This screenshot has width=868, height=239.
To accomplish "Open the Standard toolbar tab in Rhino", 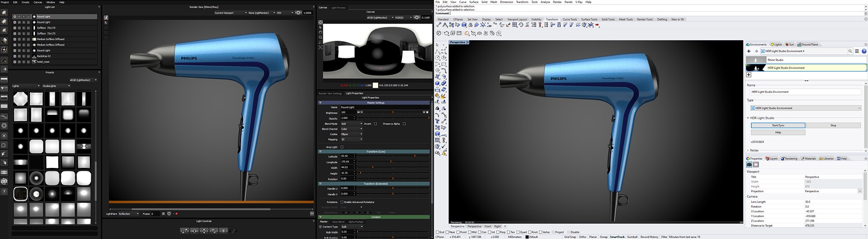I will point(443,19).
